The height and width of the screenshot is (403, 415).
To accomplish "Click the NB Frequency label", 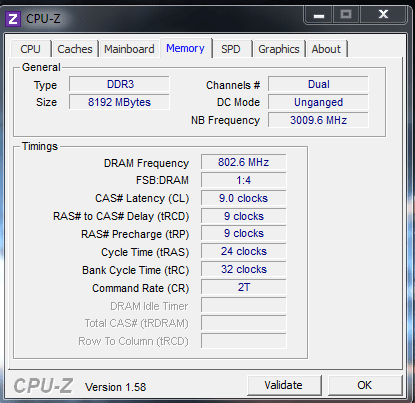I will 225,120.
